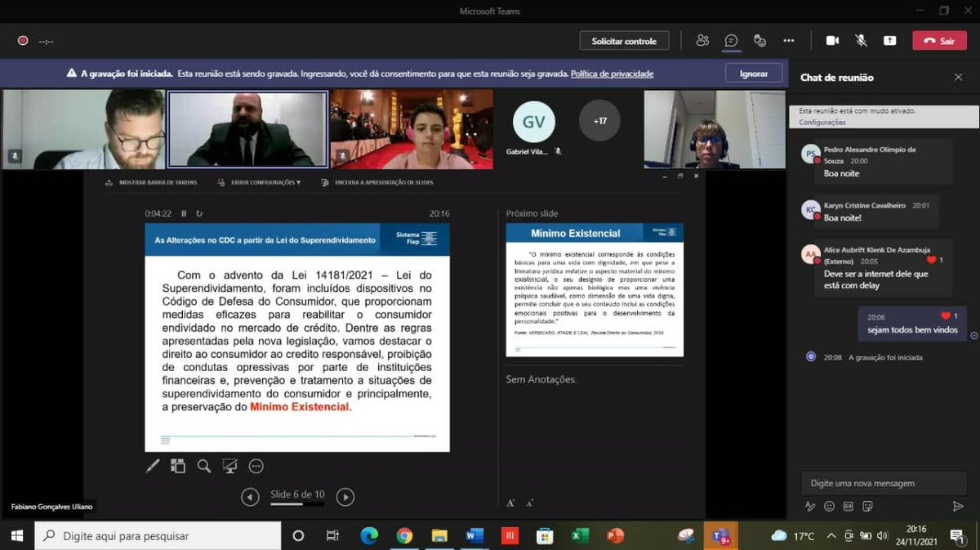This screenshot has width=980, height=550.
Task: Dismiss recording notice with 'Ignorar'
Action: (x=754, y=74)
